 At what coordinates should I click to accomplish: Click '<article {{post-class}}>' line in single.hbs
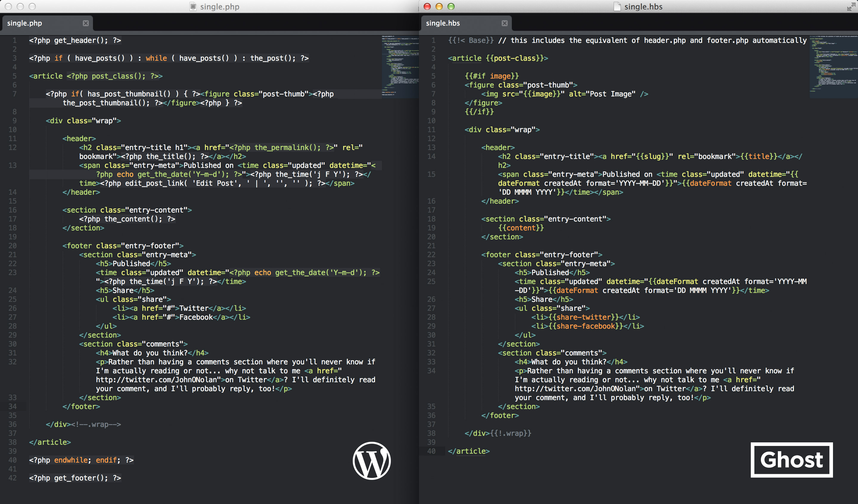498,58
